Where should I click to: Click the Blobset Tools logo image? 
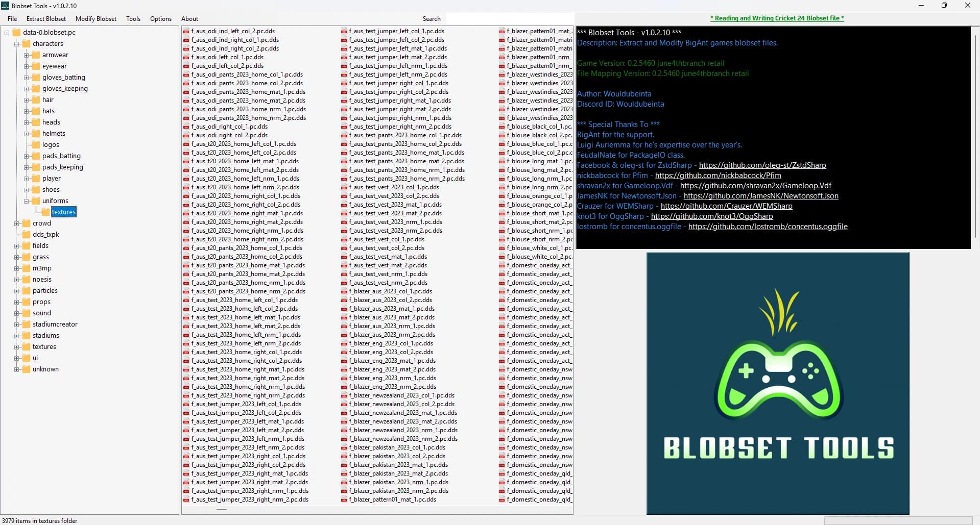click(778, 383)
